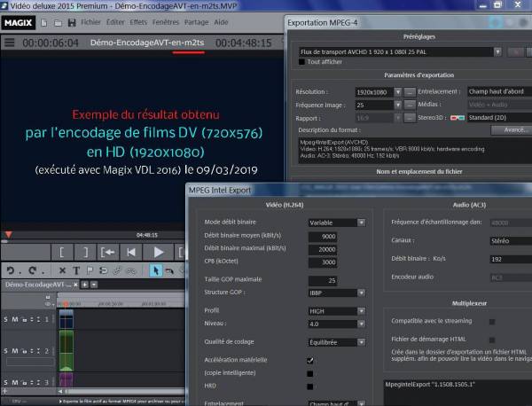Select the curve mouse mode tool

click(x=169, y=270)
